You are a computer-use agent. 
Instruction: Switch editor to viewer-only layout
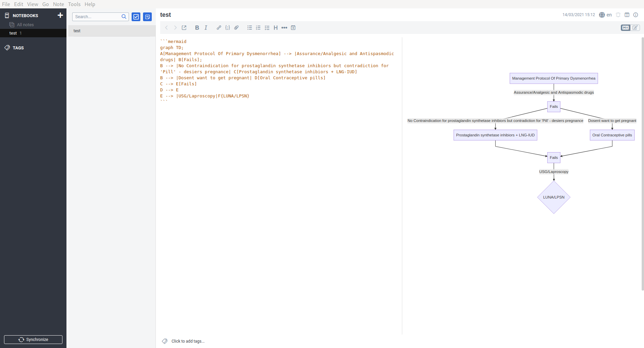627,15
